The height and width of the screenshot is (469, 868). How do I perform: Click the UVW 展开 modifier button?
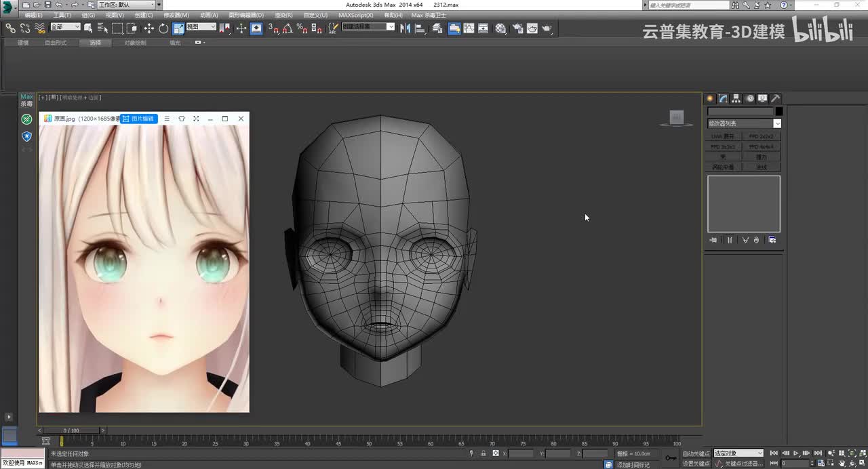(x=723, y=136)
